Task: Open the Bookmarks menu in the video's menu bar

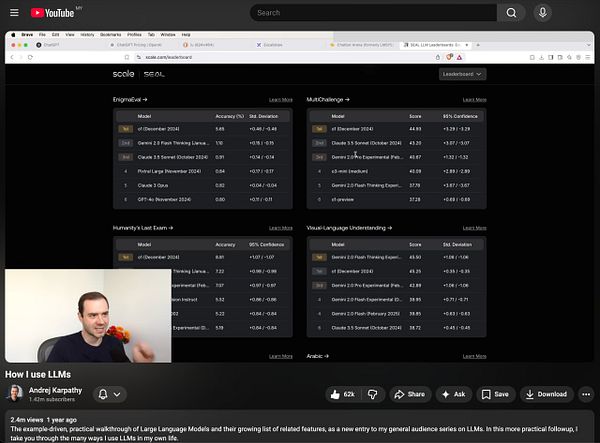Action: [110, 35]
